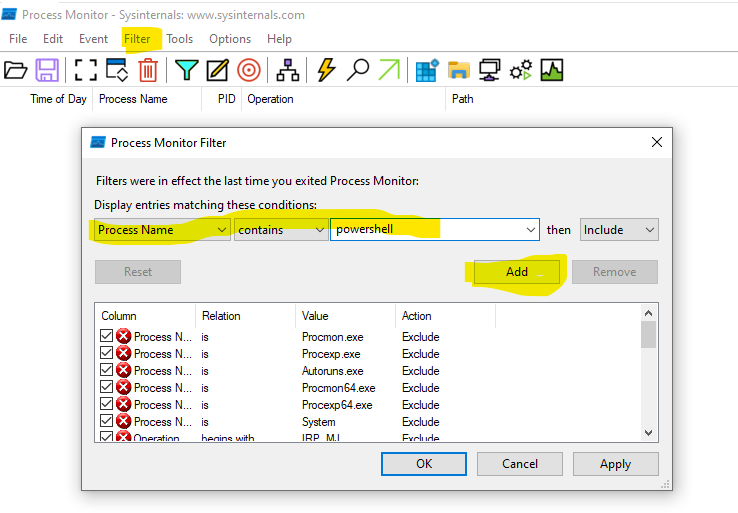Uncheck the System filter checkbox

point(106,421)
